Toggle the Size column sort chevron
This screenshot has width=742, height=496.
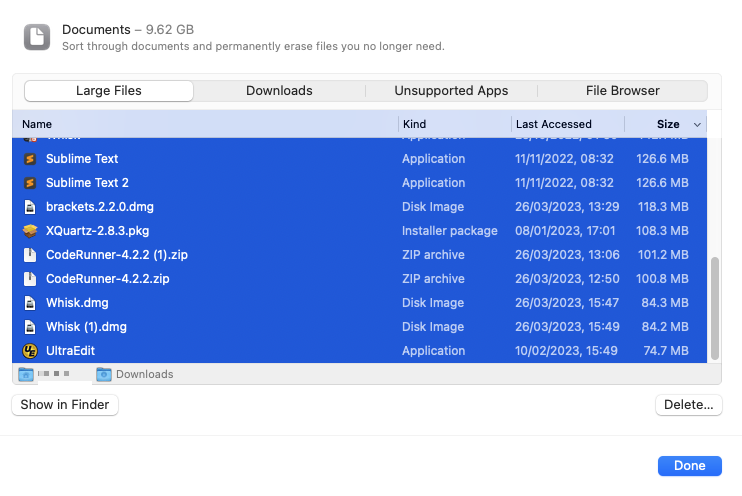697,125
